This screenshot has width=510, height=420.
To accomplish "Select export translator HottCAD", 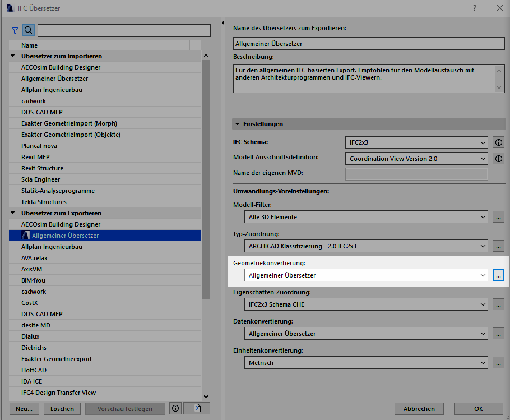I will pos(105,370).
